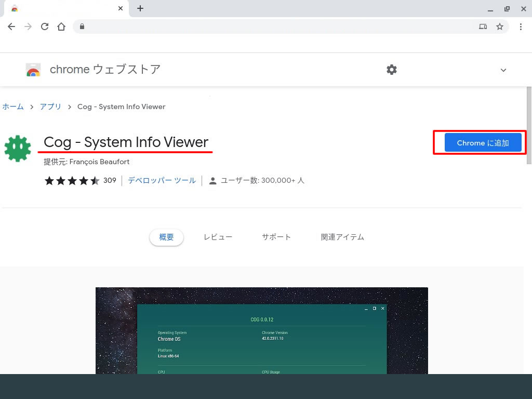Go back using the browser back arrow

pyautogui.click(x=11, y=26)
